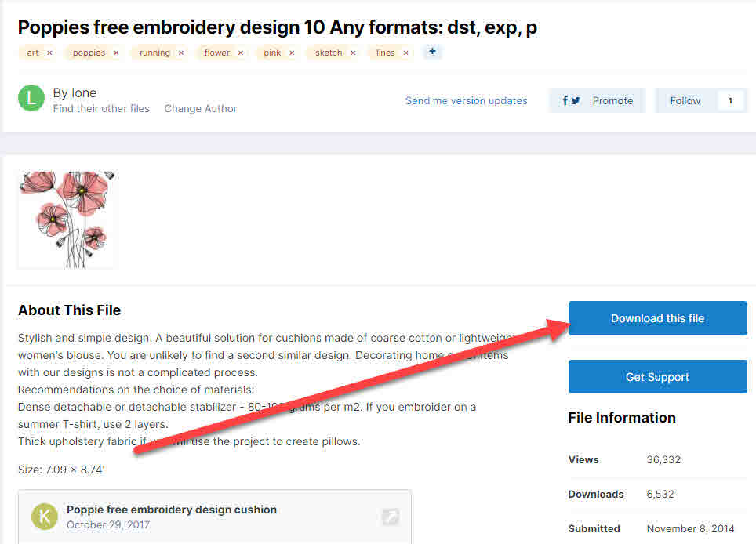The width and height of the screenshot is (756, 544).
Task: Open the linked post arrow icon
Action: [x=390, y=516]
